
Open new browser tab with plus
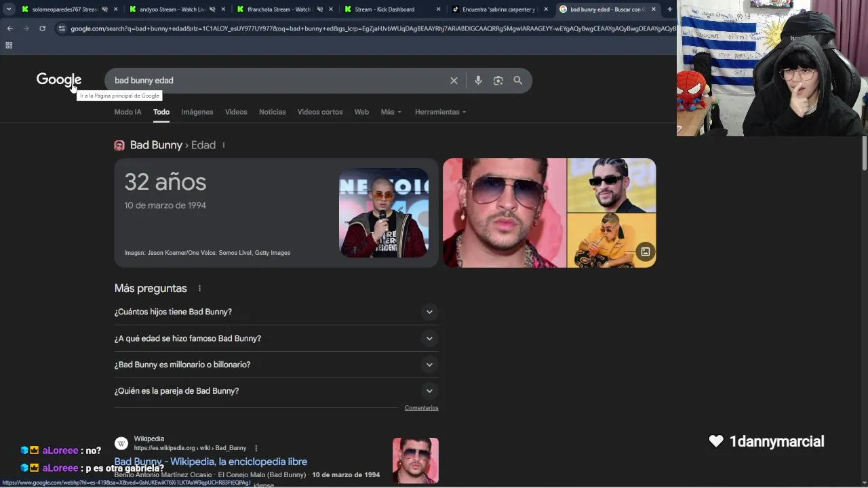(669, 9)
